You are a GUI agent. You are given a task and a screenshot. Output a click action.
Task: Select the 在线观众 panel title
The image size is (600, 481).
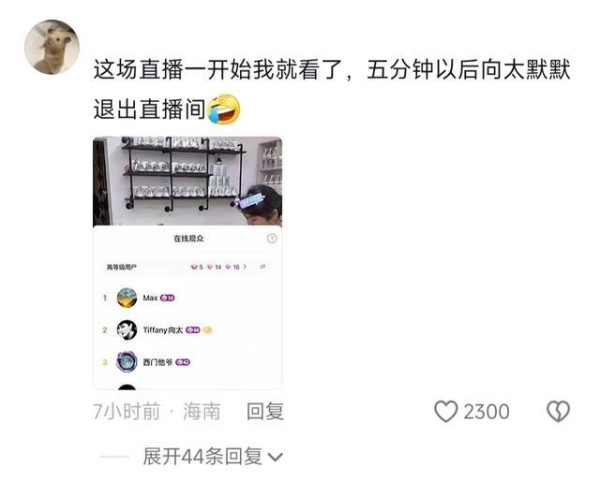(189, 238)
